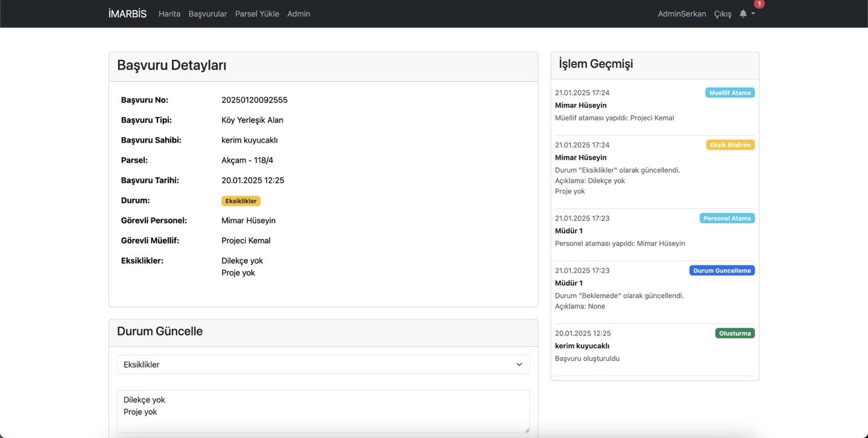Click the yellow Eksiklikler status badge
Viewport: 868px width, 438px height.
point(241,201)
